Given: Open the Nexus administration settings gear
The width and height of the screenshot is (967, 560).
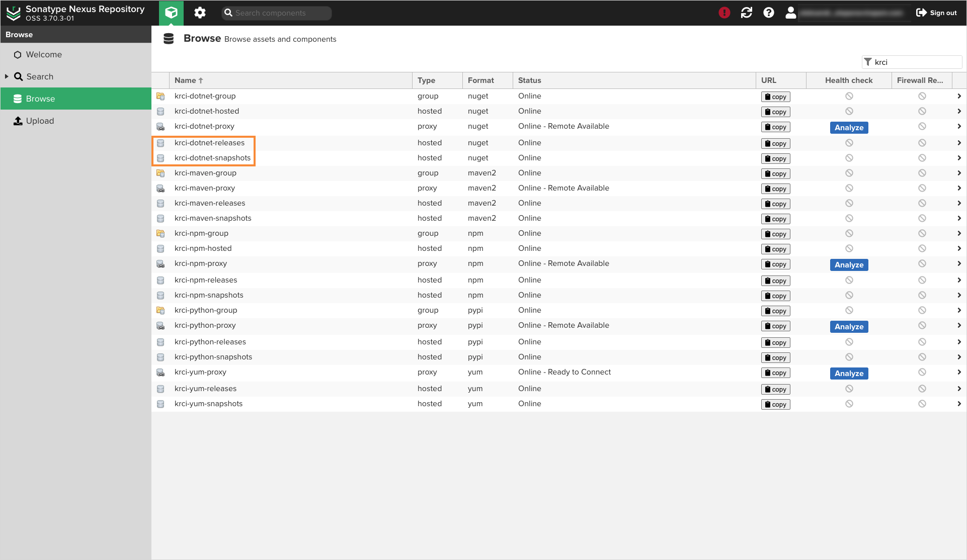Looking at the screenshot, I should pyautogui.click(x=200, y=13).
